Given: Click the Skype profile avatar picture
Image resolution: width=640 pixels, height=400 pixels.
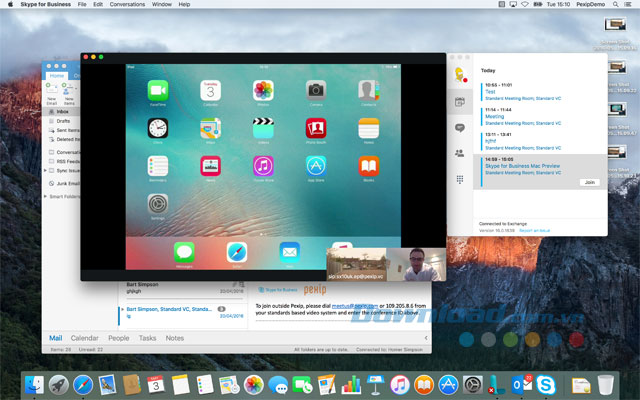Looking at the screenshot, I should [x=460, y=75].
